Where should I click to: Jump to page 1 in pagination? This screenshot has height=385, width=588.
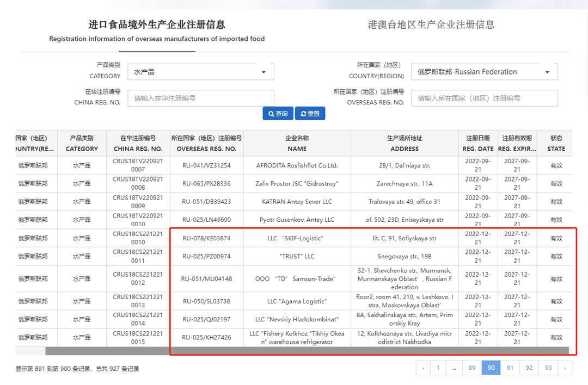pos(438,368)
